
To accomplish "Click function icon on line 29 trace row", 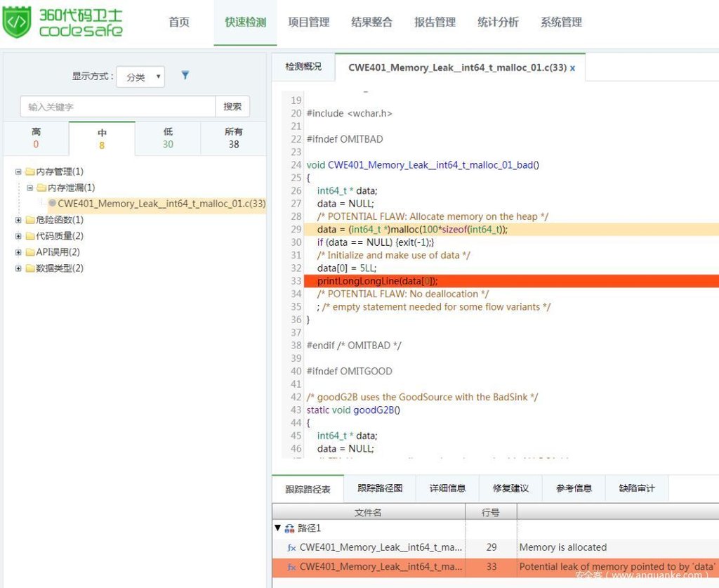I will (291, 547).
